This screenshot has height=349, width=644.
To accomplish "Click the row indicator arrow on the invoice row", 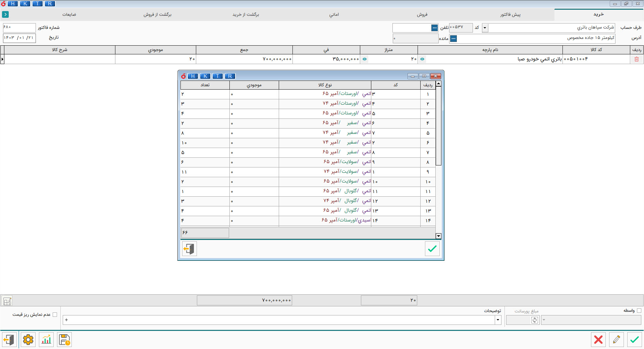I will click(x=2, y=59).
